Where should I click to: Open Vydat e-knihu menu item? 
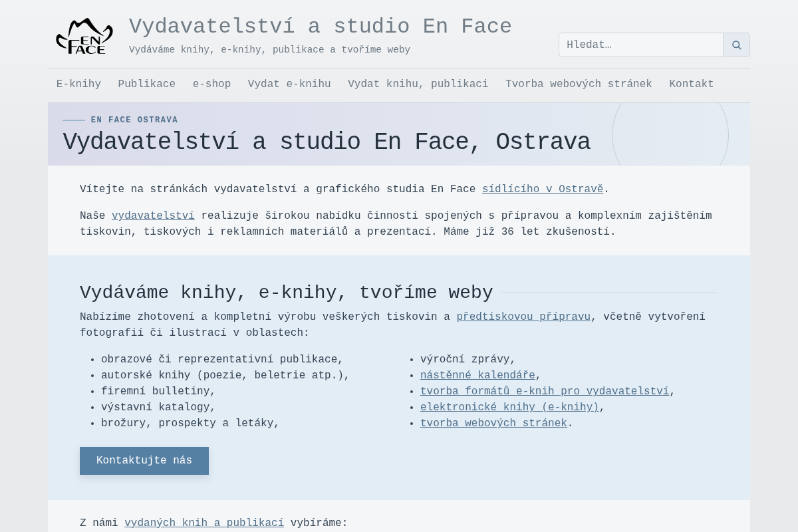tap(289, 84)
